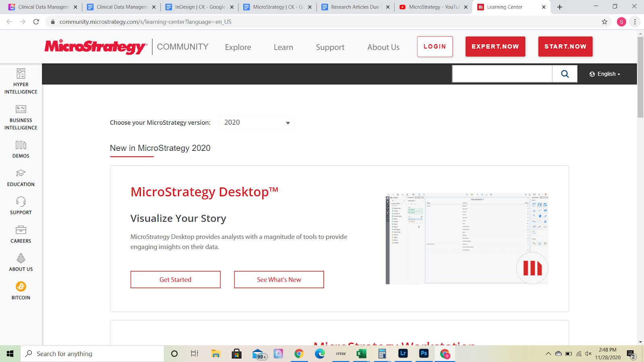
Task: Show hidden system tray icons
Action: [x=548, y=354]
